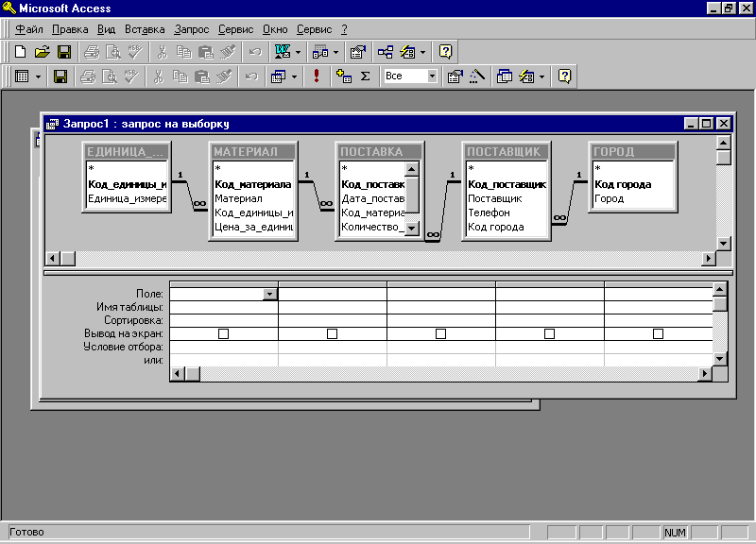Click the OfficeLinks Word merge icon
756x544 pixels.
[282, 52]
